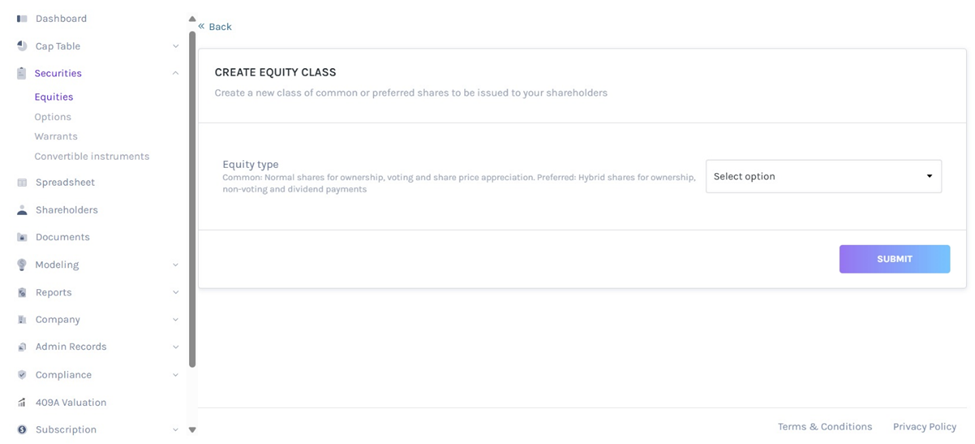Image resolution: width=975 pixels, height=444 pixels.
Task: Open the Options securities submenu item
Action: click(53, 117)
